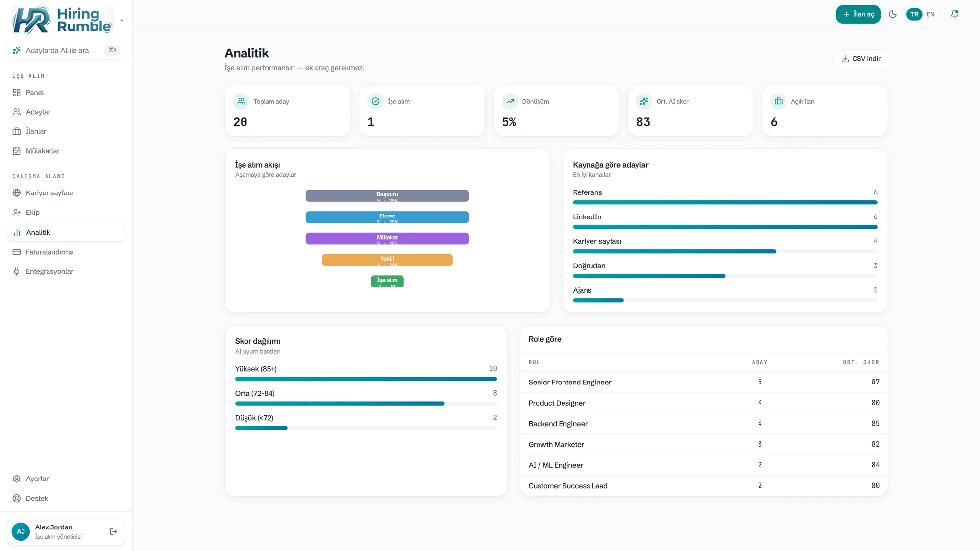Open notifications bell
980x551 pixels.
pyautogui.click(x=955, y=14)
